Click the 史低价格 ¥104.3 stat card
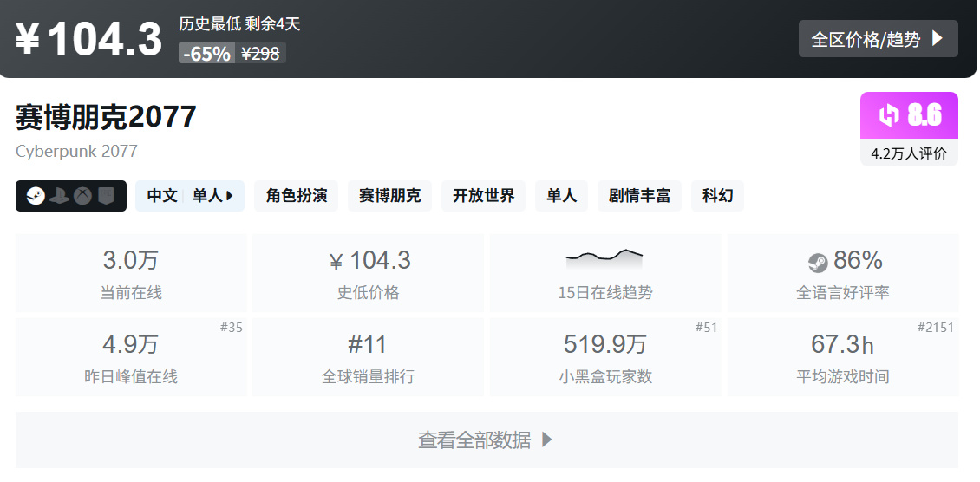The height and width of the screenshot is (482, 980). click(x=368, y=273)
